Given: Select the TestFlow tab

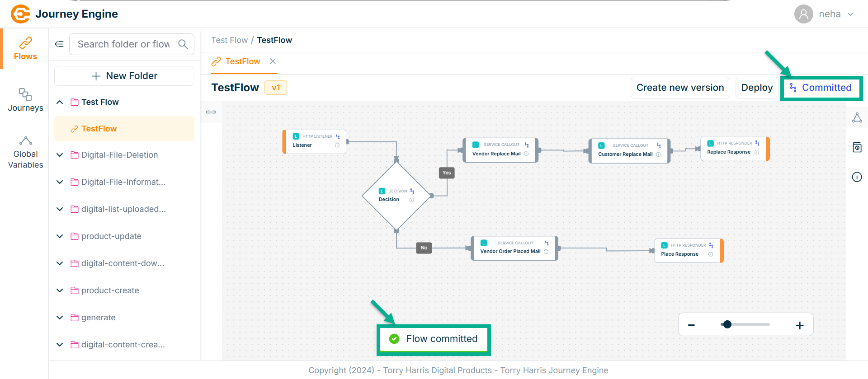Looking at the screenshot, I should [242, 61].
